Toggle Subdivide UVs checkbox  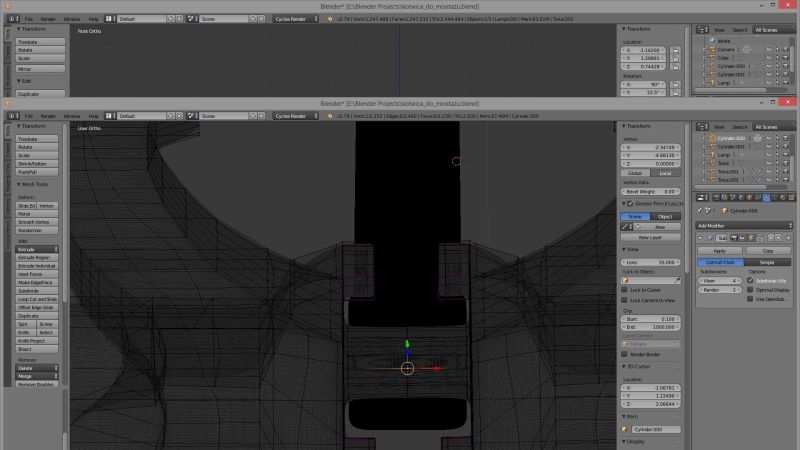[x=750, y=281]
